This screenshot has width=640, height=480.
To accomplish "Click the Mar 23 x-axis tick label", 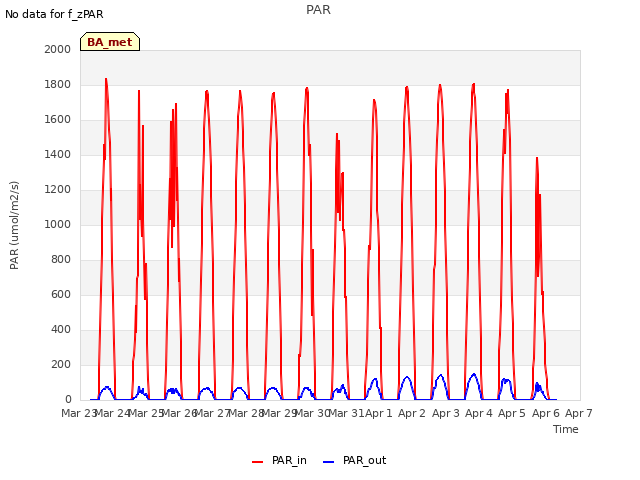I will 78,413.
